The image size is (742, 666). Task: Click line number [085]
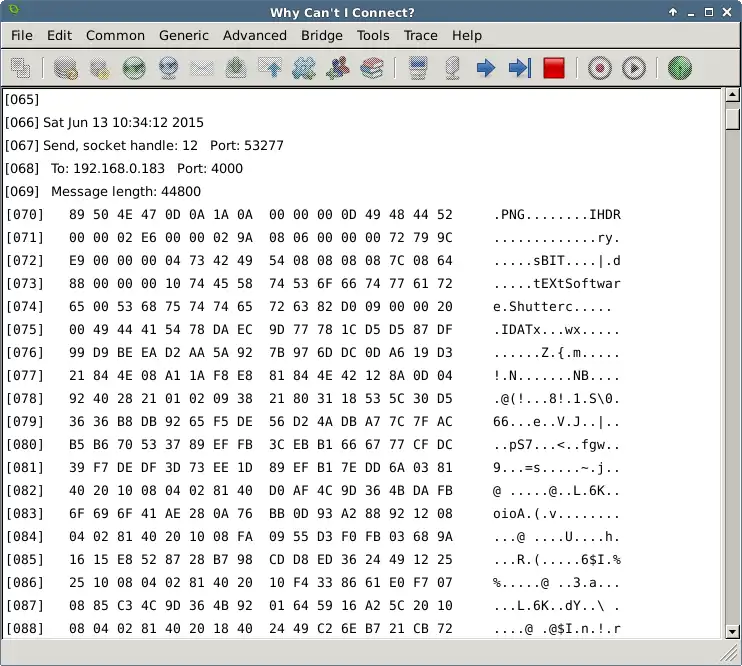(24, 559)
